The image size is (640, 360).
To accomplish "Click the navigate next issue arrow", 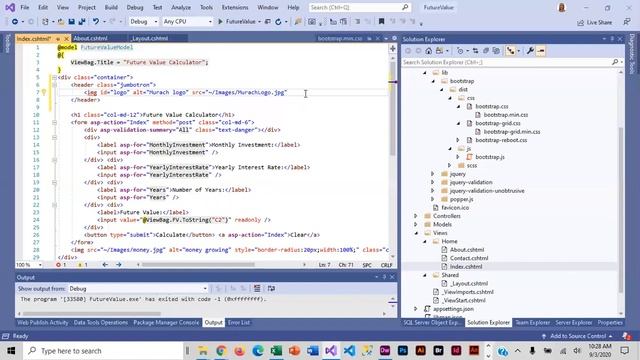I will point(118,264).
